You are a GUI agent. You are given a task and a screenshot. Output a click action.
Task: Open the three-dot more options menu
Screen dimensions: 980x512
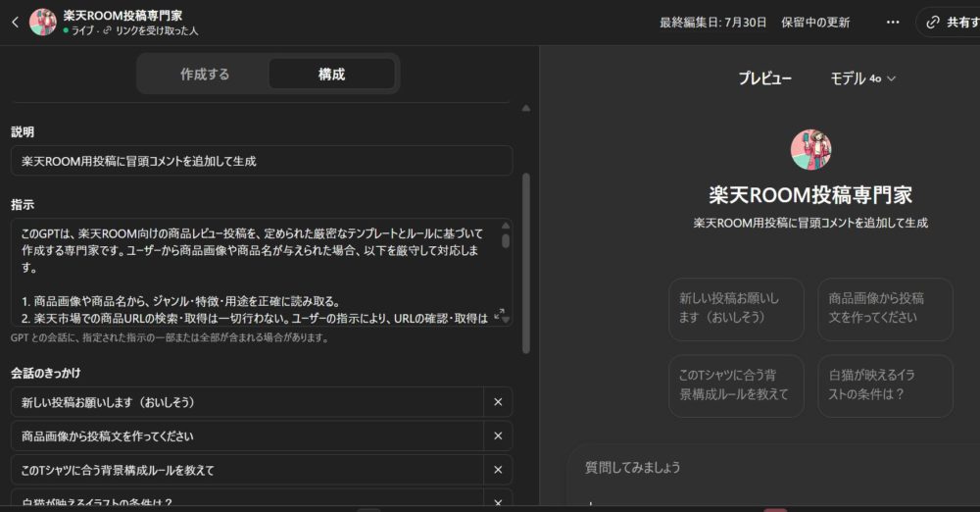(x=892, y=23)
